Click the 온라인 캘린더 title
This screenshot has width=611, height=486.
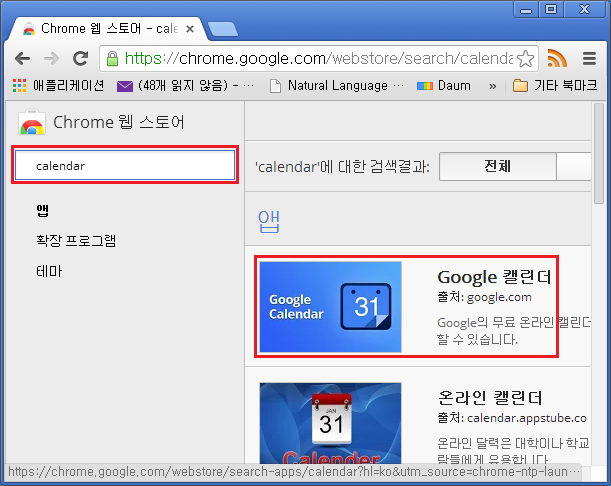coord(490,398)
